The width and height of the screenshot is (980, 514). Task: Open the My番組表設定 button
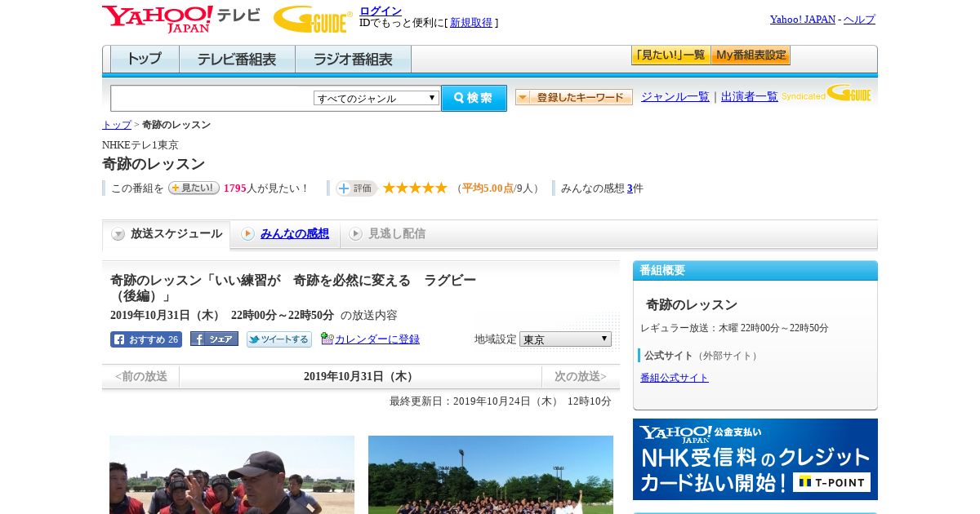tap(751, 55)
